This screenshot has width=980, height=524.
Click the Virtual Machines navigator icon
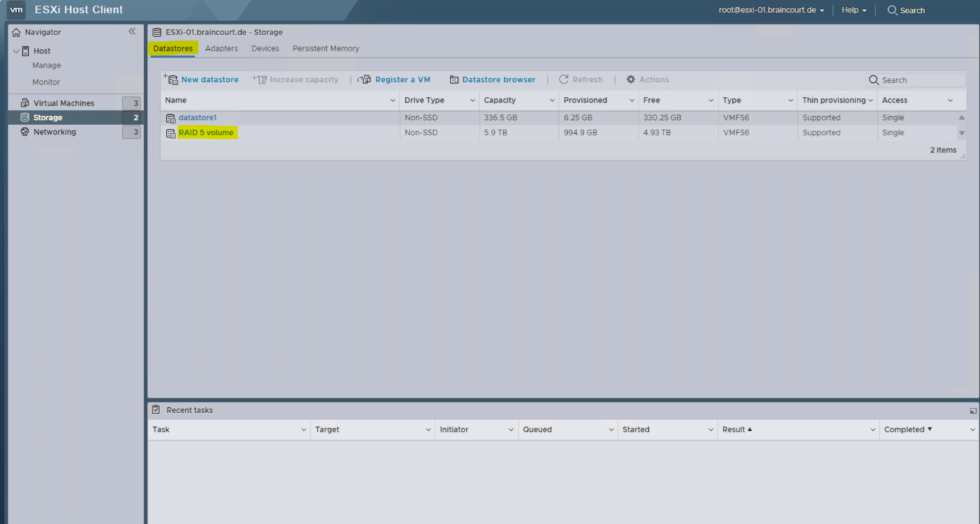coord(24,102)
